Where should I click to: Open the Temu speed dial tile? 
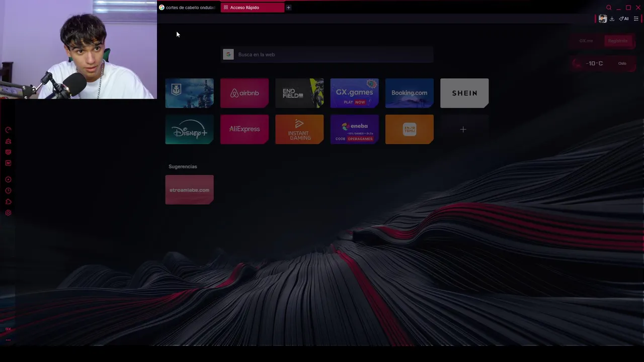point(410,129)
